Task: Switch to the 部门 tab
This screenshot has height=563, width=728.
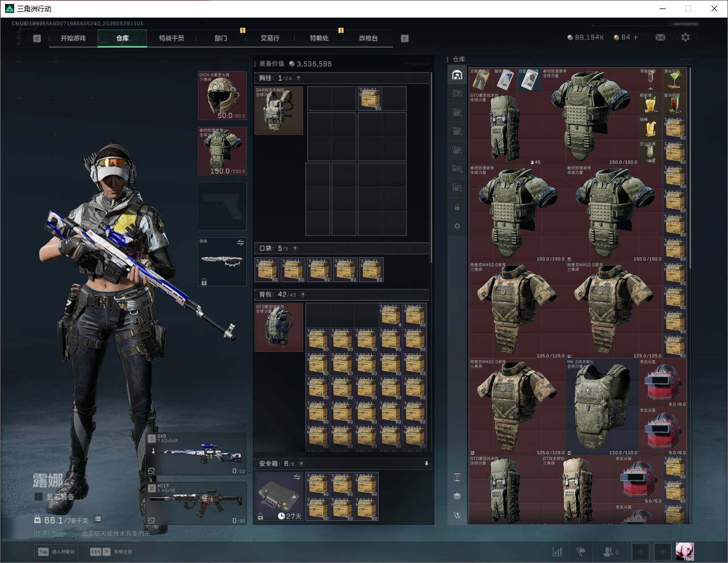Action: point(221,39)
